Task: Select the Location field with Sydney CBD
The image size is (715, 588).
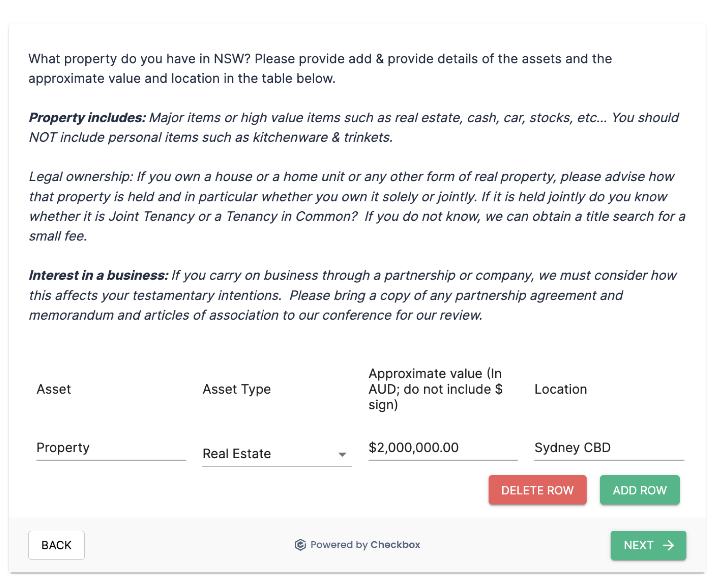Action: tap(609, 448)
